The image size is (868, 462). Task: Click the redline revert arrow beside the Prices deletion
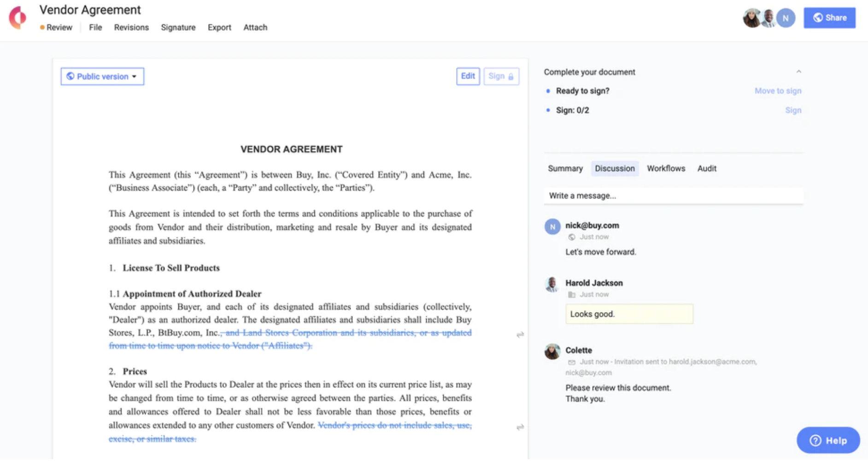click(x=520, y=427)
